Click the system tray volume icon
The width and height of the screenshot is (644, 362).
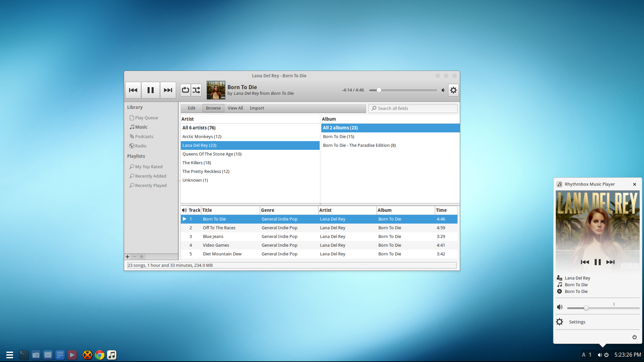[x=599, y=355]
